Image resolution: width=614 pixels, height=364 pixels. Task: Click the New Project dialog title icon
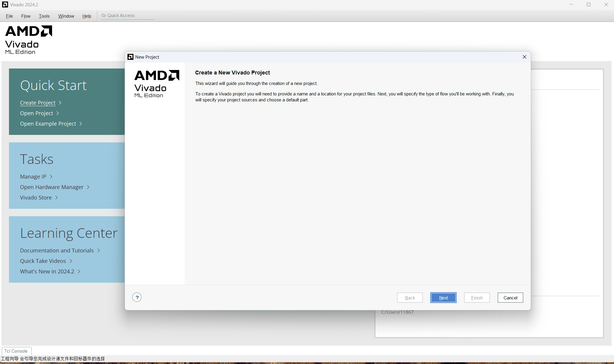(130, 57)
